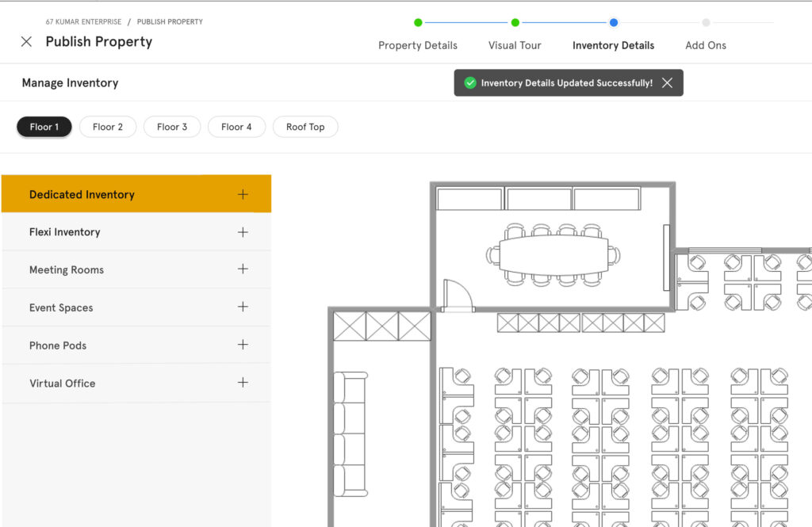Expand Dedicated Inventory with plus icon
812x527 pixels.
pos(243,195)
